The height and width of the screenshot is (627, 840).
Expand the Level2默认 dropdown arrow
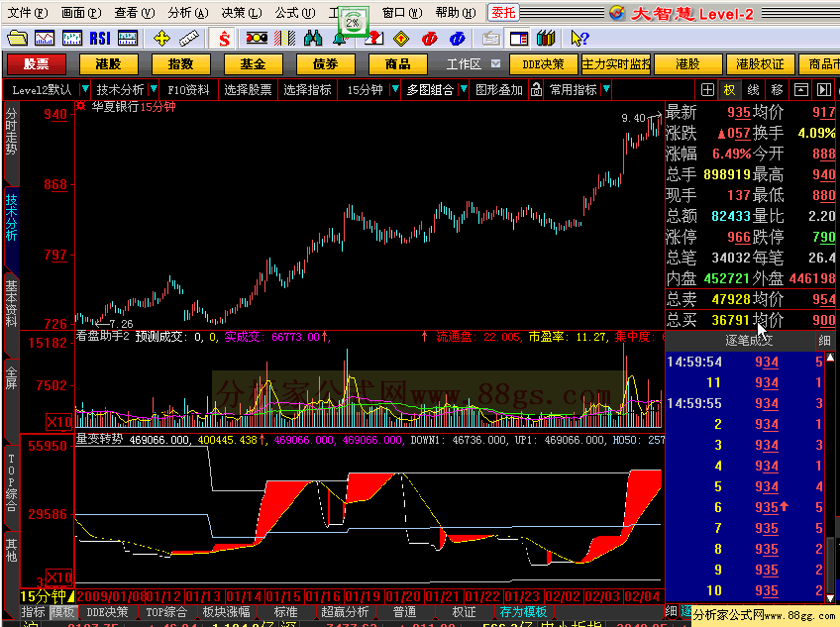84,89
